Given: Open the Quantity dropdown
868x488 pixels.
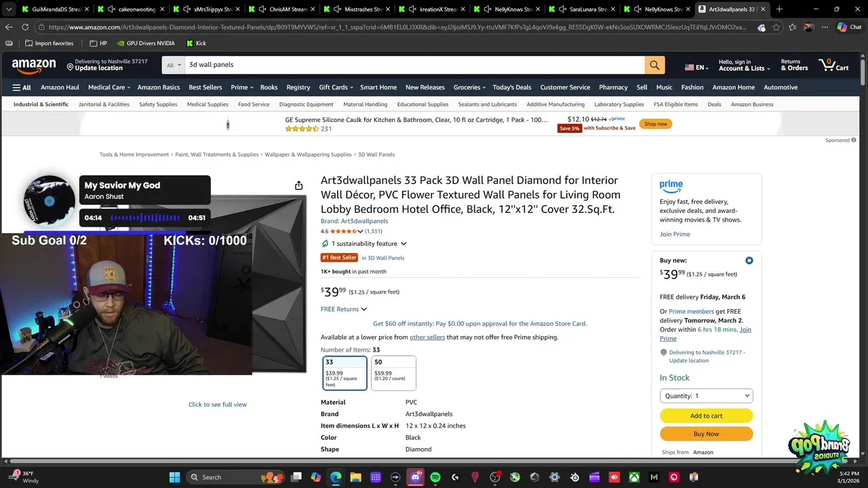Looking at the screenshot, I should click(706, 396).
